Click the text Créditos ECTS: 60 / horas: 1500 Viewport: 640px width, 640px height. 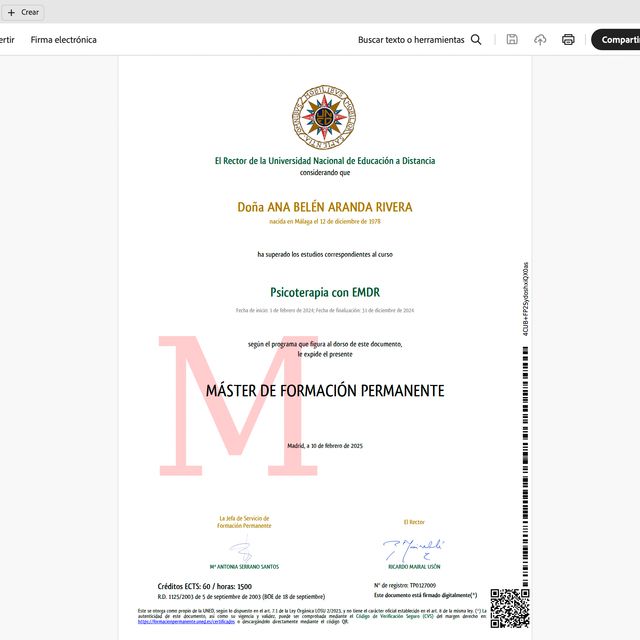tap(204, 586)
